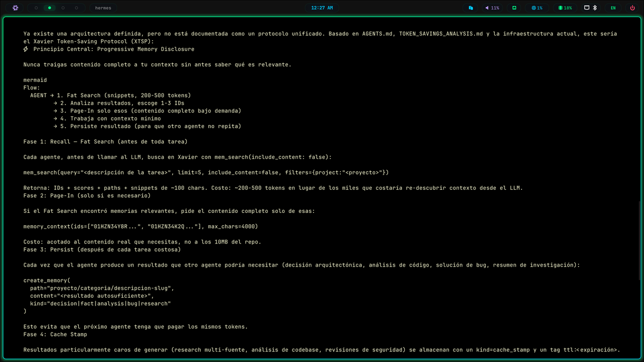
Task: Click the line starting 'Ya existe una arquitectura definida'
Action: point(320,34)
